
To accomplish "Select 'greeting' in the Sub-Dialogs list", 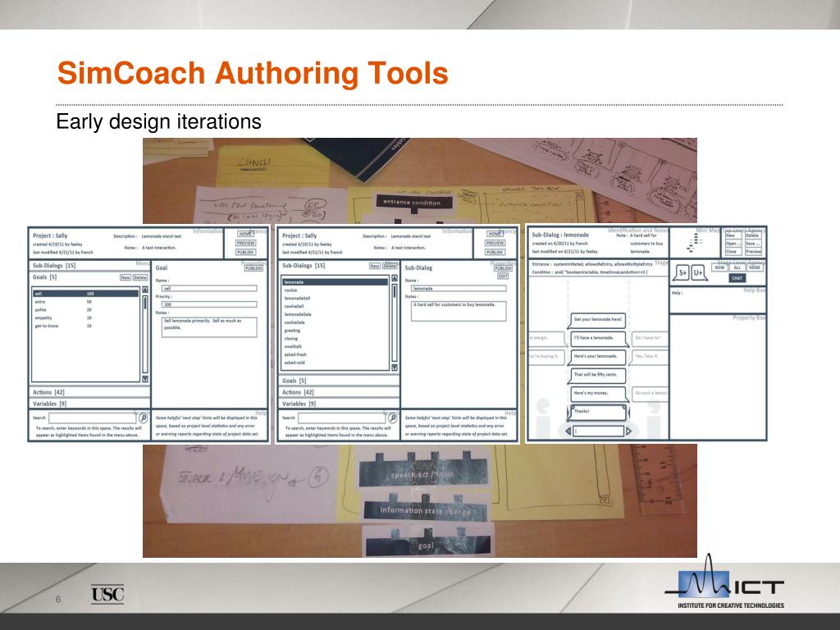I will coord(335,331).
